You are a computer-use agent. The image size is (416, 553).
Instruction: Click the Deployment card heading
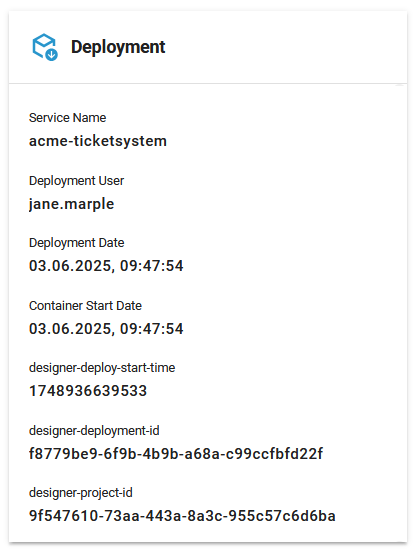[118, 47]
